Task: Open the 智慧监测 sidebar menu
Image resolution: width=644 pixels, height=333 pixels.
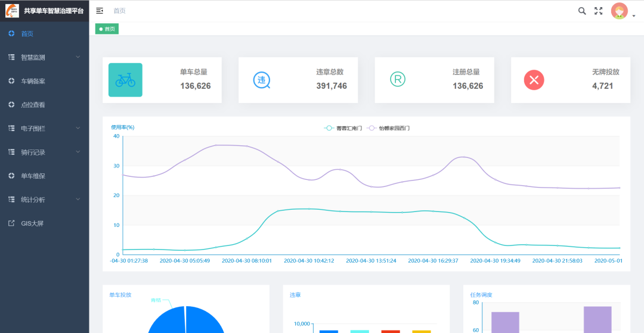Action: point(44,57)
